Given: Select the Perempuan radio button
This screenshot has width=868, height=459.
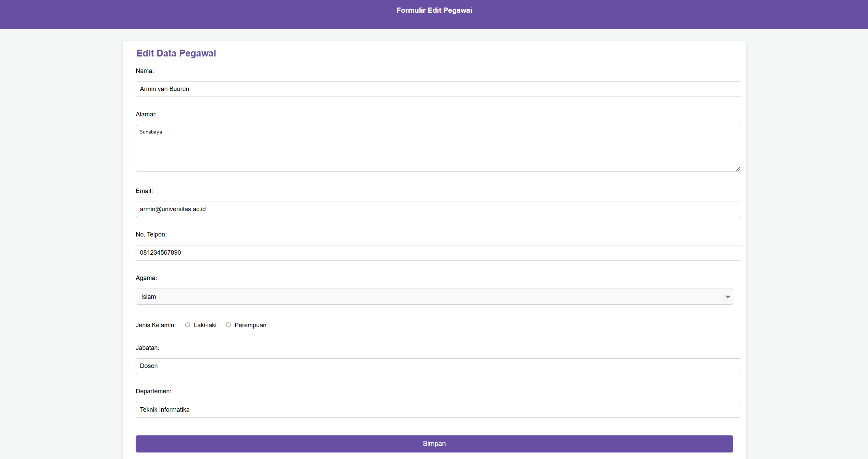Looking at the screenshot, I should (x=228, y=325).
